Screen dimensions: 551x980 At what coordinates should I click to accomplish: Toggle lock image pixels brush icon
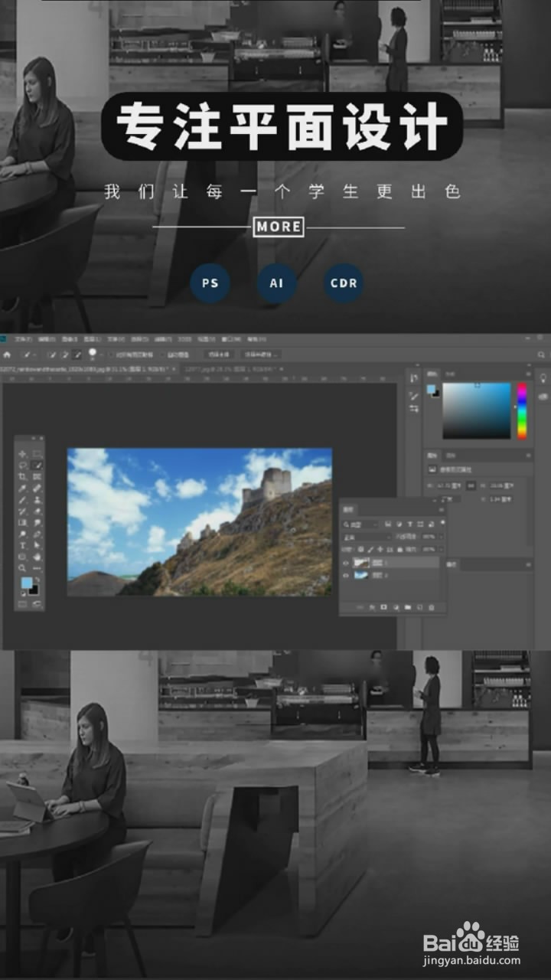370,550
